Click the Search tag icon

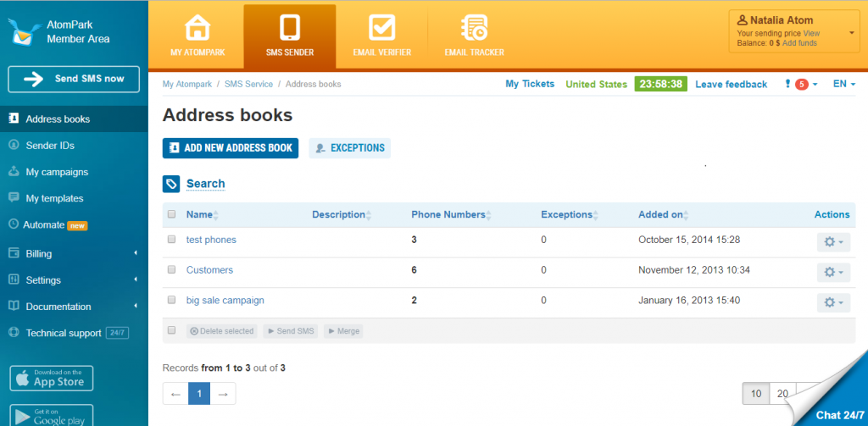(171, 184)
